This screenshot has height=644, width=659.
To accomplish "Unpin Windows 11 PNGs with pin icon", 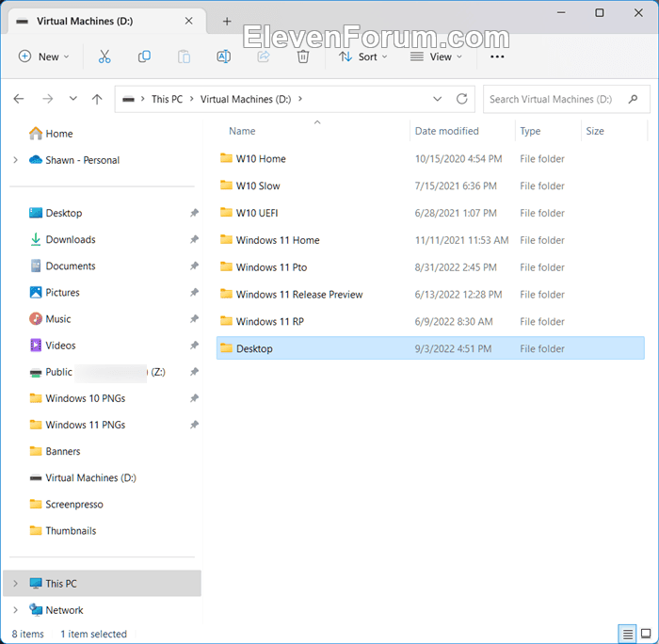I will pos(194,425).
